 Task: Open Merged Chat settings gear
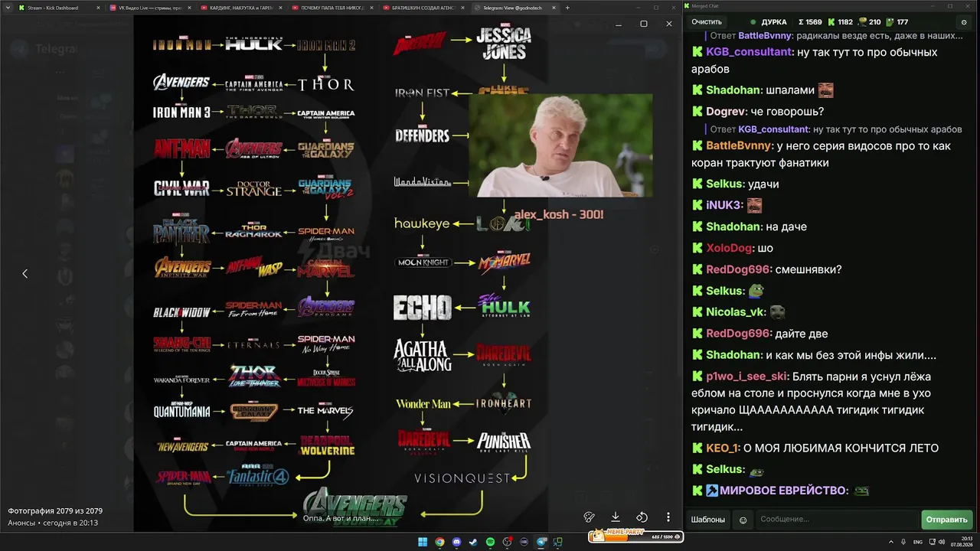963,22
